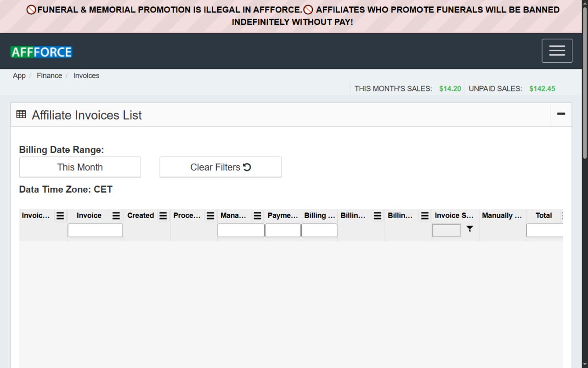The height and width of the screenshot is (368, 588).
Task: Select the Invoices breadcrumb item
Action: pyautogui.click(x=86, y=76)
